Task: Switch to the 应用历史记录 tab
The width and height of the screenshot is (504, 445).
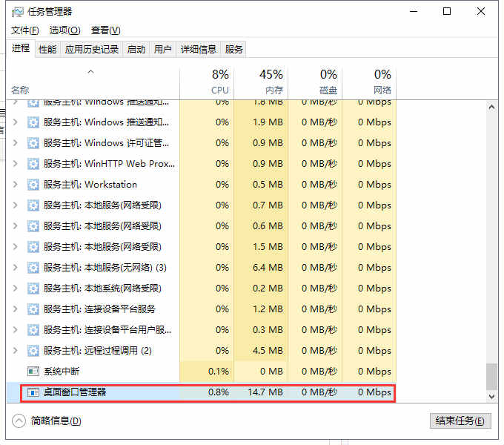Action: (x=92, y=50)
